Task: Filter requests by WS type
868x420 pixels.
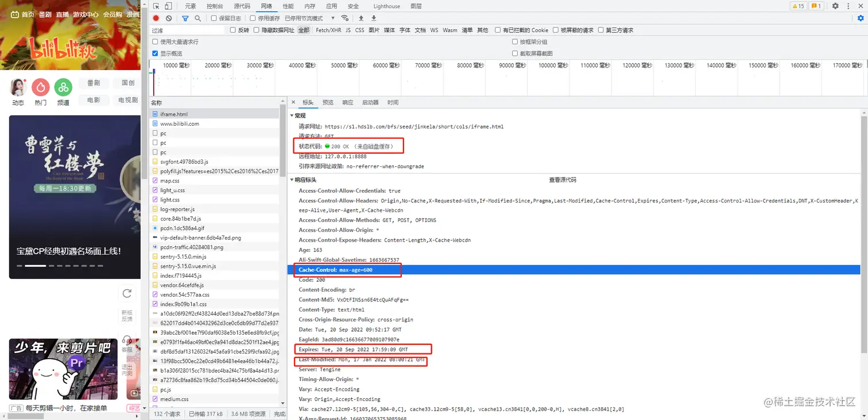Action: [x=434, y=30]
